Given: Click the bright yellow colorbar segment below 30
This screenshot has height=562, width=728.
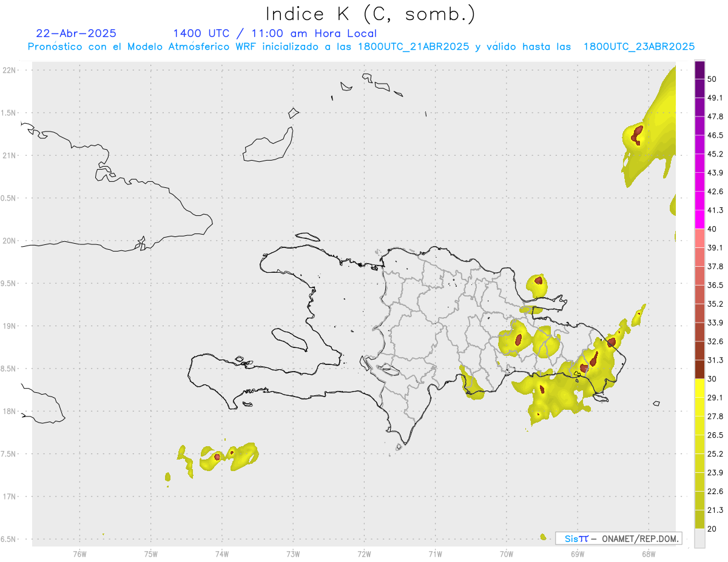Looking at the screenshot, I should 699,388.
